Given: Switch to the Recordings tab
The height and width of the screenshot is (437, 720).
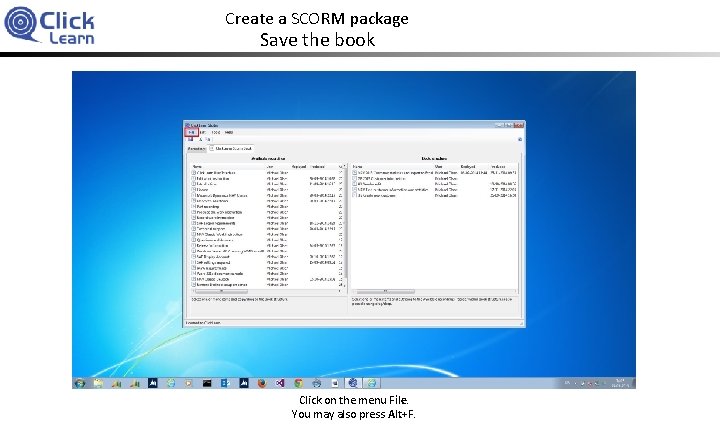Looking at the screenshot, I should coord(197,149).
